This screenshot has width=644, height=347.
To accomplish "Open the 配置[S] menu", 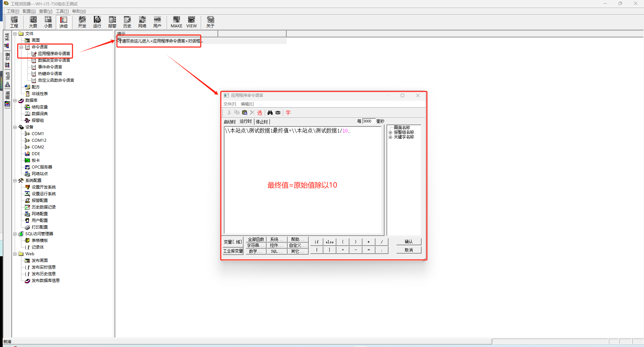I will pos(29,11).
